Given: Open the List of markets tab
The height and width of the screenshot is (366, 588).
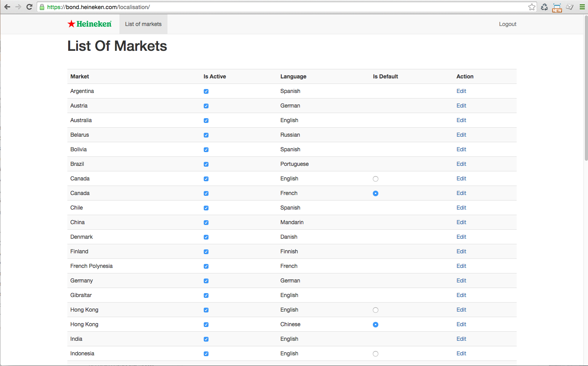Looking at the screenshot, I should tap(143, 24).
